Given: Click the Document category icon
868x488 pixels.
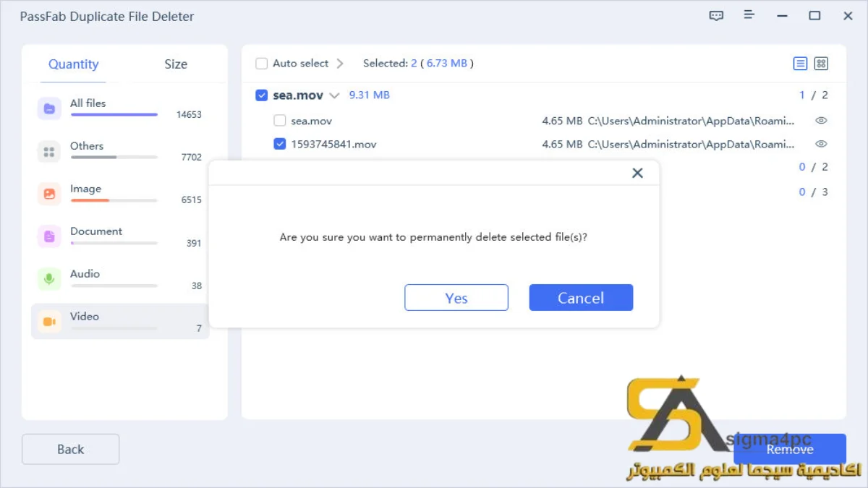Looking at the screenshot, I should click(49, 236).
